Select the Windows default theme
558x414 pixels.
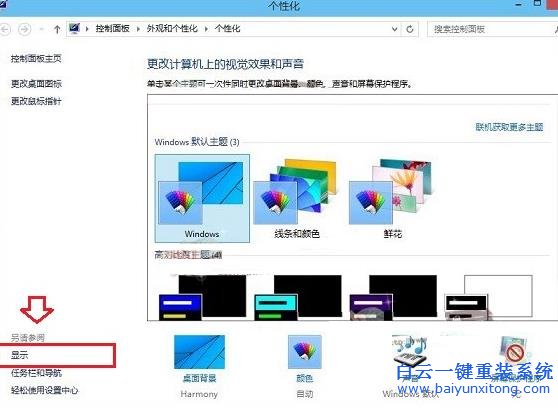click(202, 198)
